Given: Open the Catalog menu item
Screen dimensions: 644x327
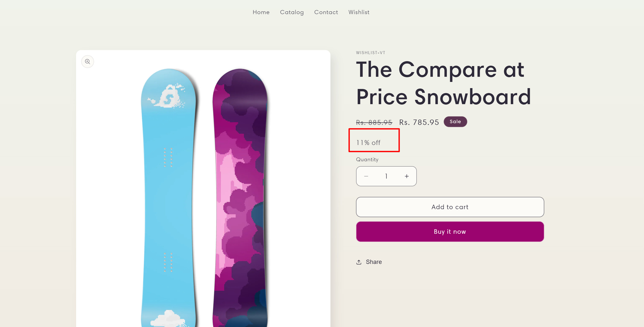Looking at the screenshot, I should pos(292,12).
